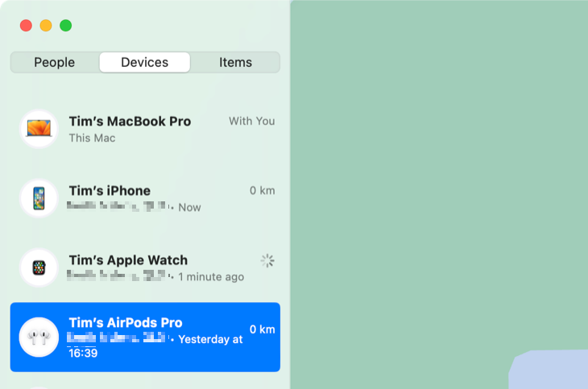This screenshot has height=389, width=588.
Task: Click the 'Yesterday at' timestamp on AirPods
Action: tap(211, 339)
